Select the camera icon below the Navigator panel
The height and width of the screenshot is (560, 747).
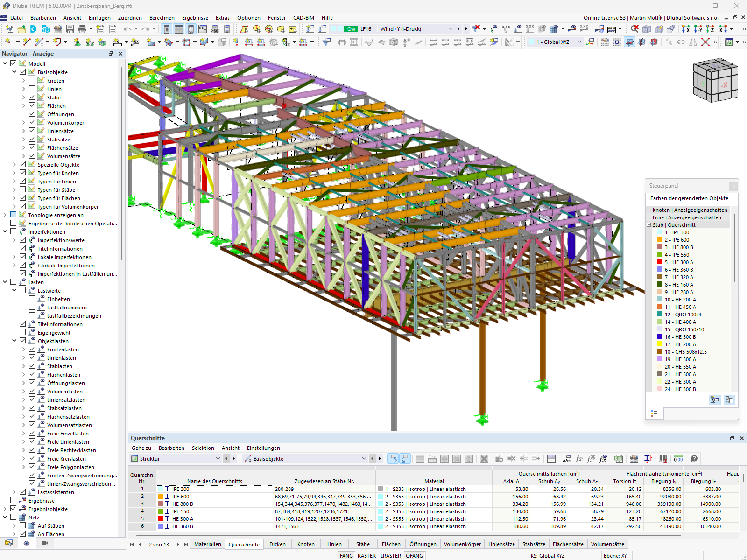[45, 543]
